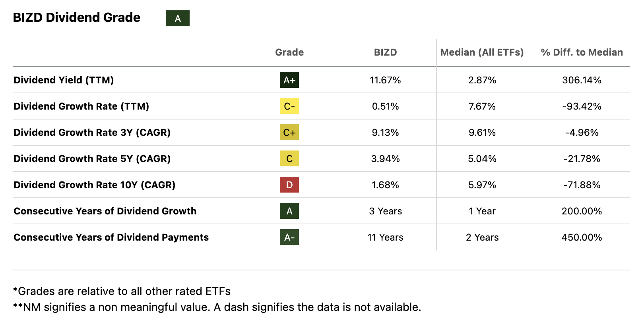Viewport: 644px width, 324px height.
Task: Click the C+ grade badge for 3Y growth
Action: (x=289, y=133)
